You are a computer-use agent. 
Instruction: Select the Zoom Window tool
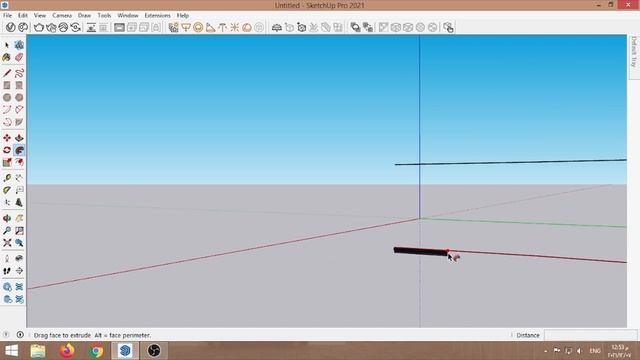19,231
